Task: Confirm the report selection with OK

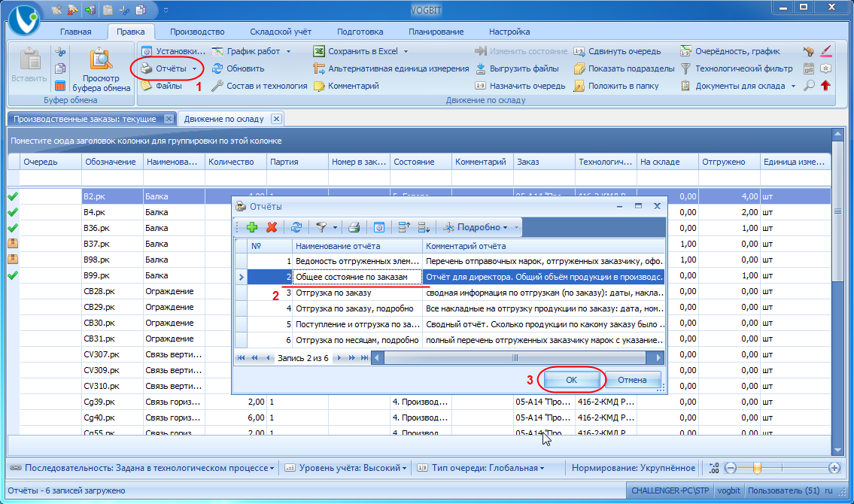Action: tap(571, 380)
